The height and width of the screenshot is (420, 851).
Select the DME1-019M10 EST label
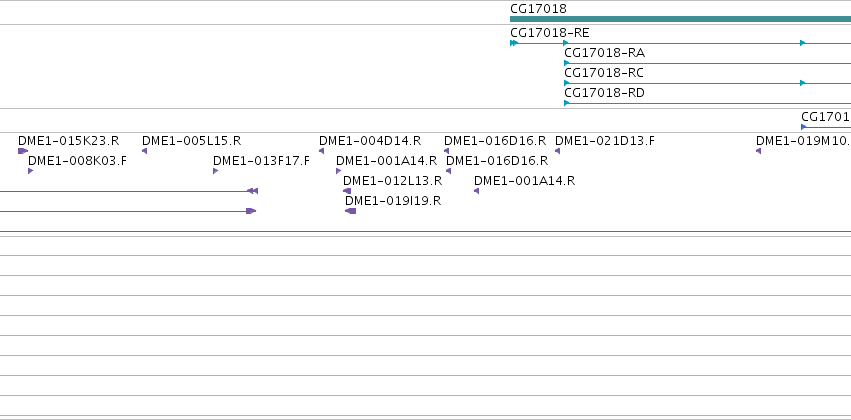[x=803, y=141]
